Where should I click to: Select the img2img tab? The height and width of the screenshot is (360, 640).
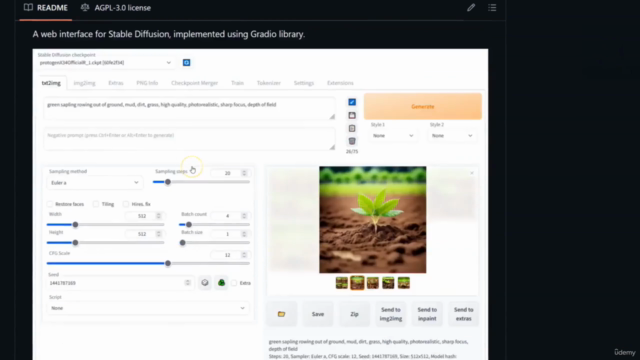click(84, 83)
